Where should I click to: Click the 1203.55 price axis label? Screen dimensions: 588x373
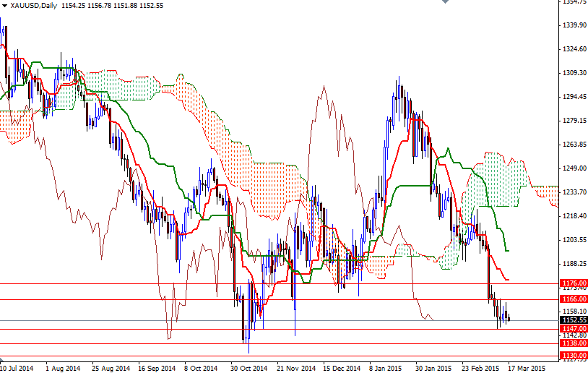click(573, 240)
